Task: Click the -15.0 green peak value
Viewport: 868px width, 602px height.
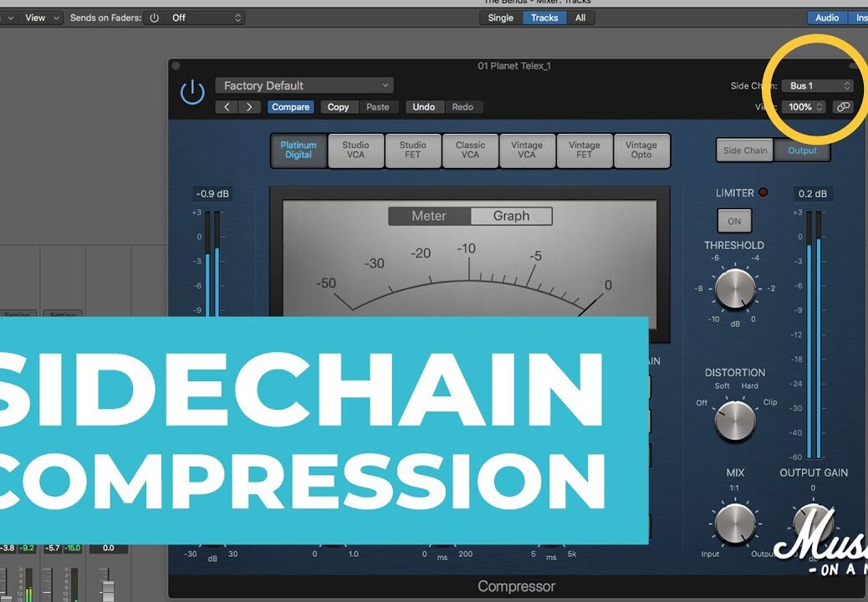Action: [x=72, y=548]
